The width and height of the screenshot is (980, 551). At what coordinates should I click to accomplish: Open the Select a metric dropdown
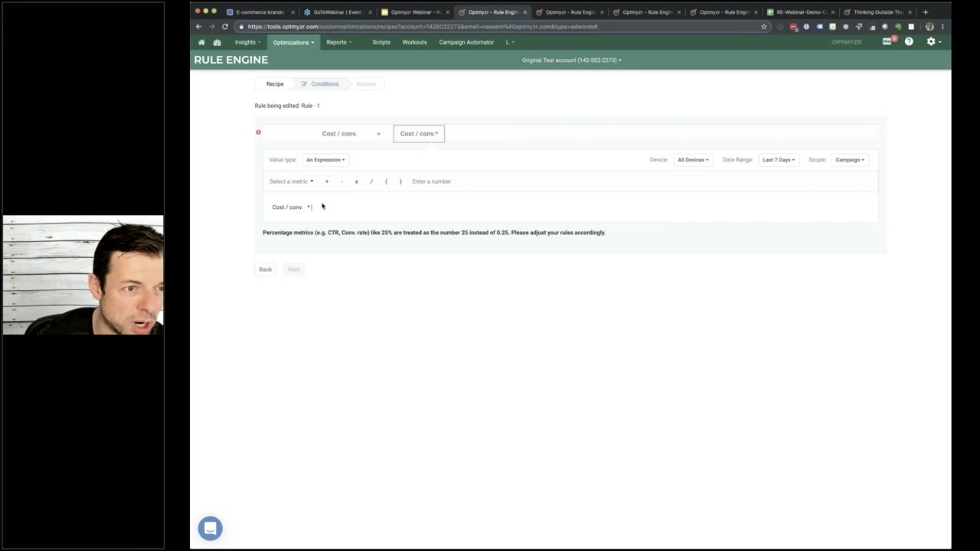pos(292,181)
